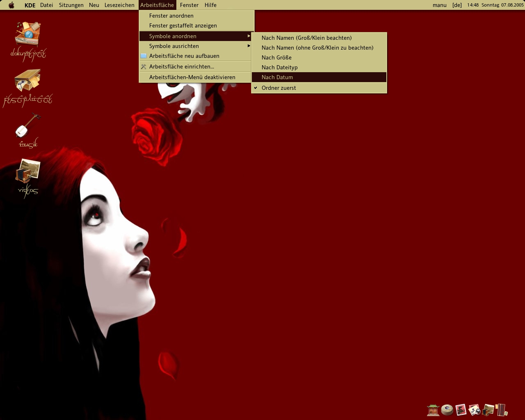525x420 pixels.
Task: Click the vintage camera and photo dock icon
Action: (488, 410)
